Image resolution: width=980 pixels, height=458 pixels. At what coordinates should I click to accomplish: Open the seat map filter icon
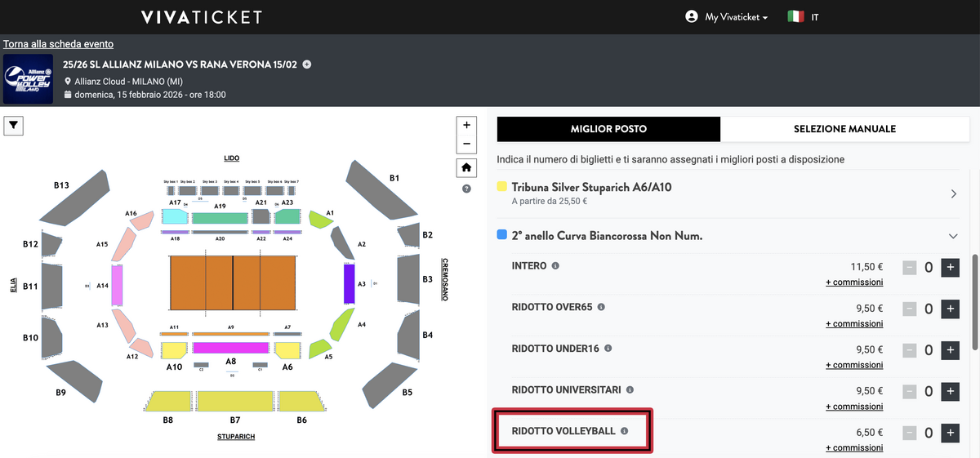[x=15, y=125]
